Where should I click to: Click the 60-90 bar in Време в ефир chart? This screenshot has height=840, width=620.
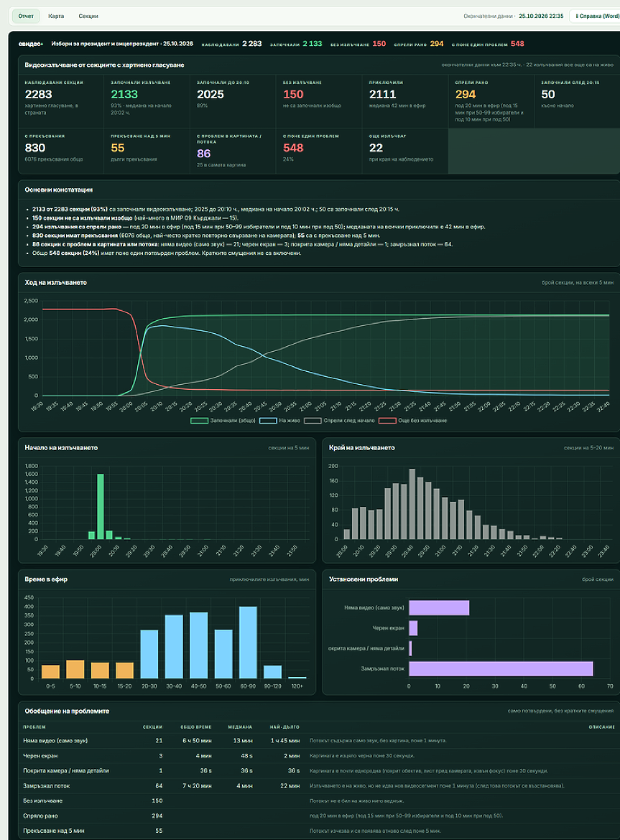click(x=248, y=643)
